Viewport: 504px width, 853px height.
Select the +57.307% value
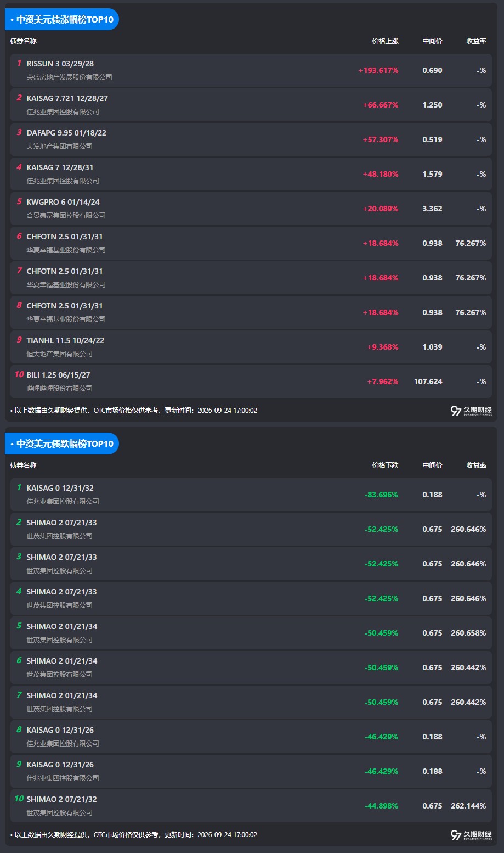[x=381, y=139]
